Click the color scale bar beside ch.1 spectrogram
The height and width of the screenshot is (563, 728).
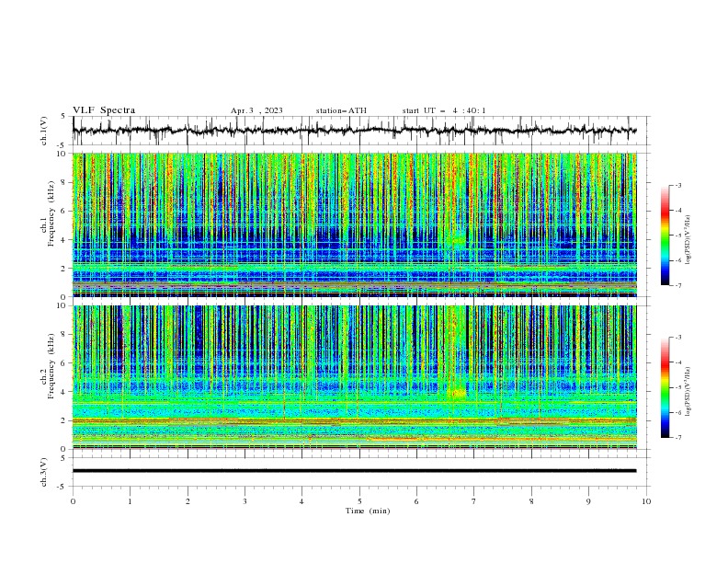coord(665,236)
